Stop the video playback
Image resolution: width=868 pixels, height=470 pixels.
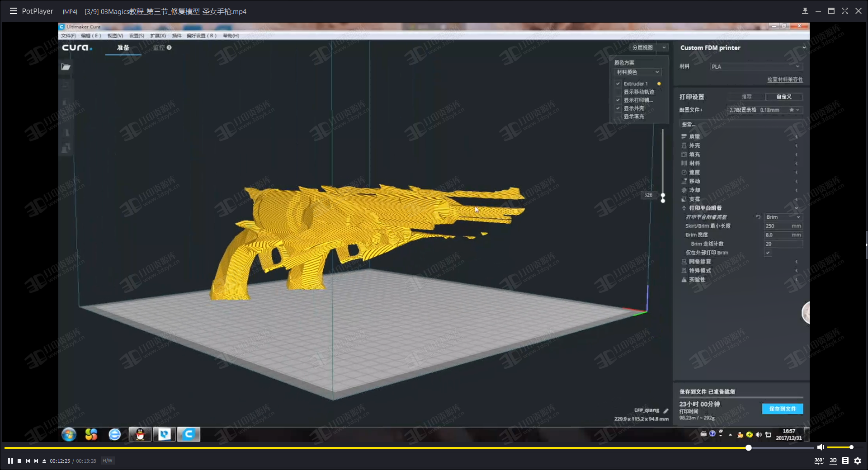(19, 461)
